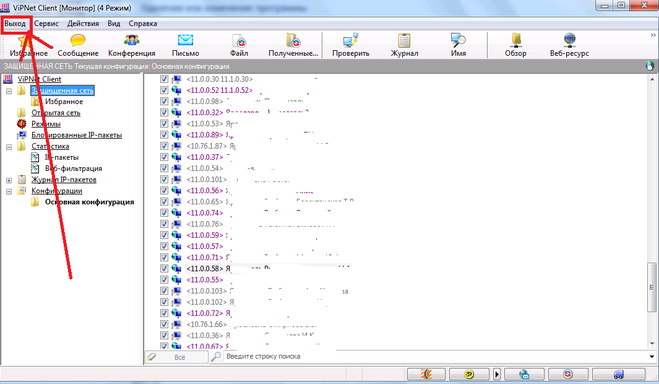The width and height of the screenshot is (659, 384).
Task: Uncheck the box for node 11.0.0.98
Action: 164,101
